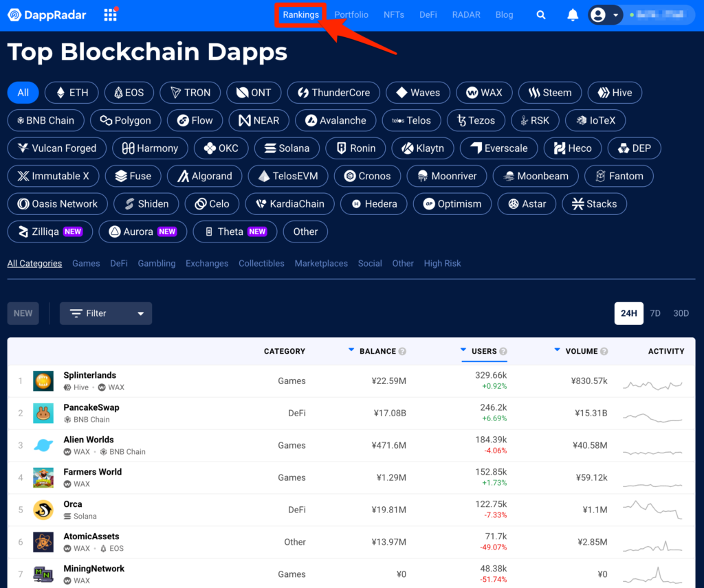Toggle the NEW dapps button
704x588 pixels.
pos(23,313)
